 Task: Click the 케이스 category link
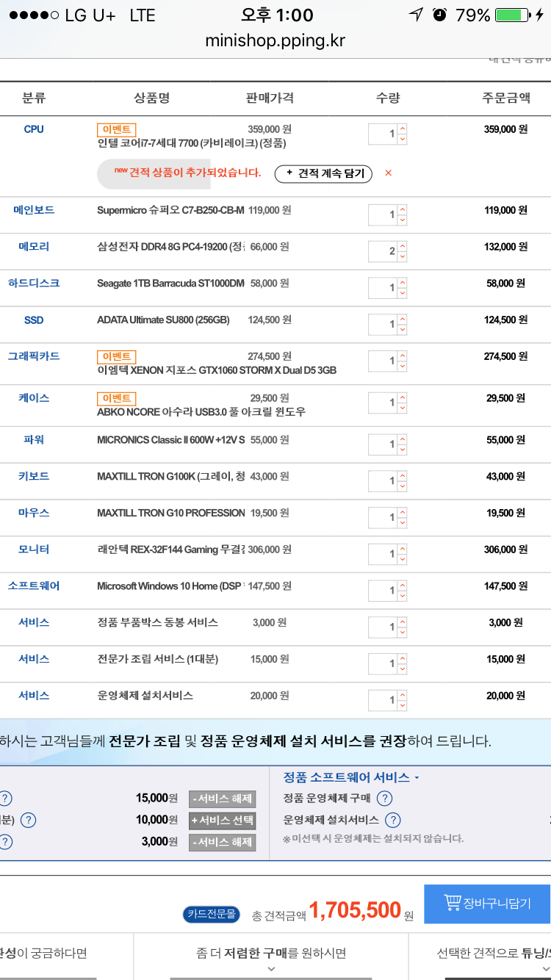[34, 398]
